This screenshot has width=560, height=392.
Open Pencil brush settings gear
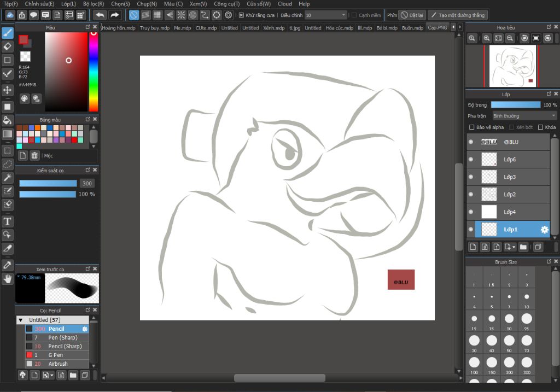[x=85, y=329]
